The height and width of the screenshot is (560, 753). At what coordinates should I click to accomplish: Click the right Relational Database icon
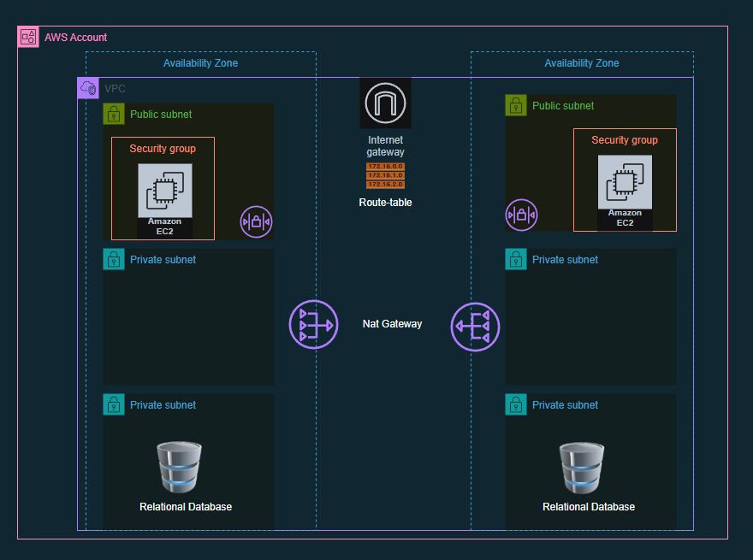coord(582,468)
